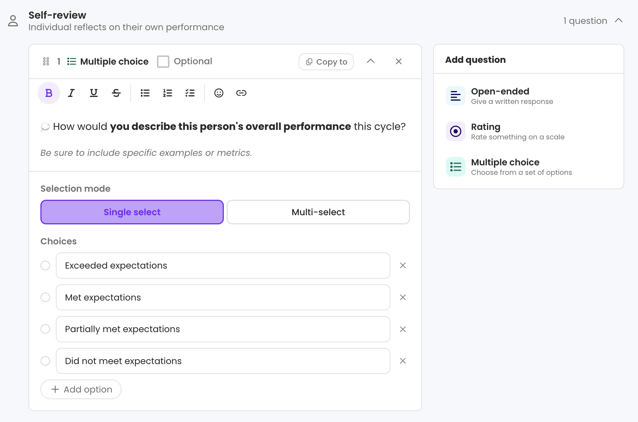Click the Add option button
The image size is (638, 422).
click(81, 389)
